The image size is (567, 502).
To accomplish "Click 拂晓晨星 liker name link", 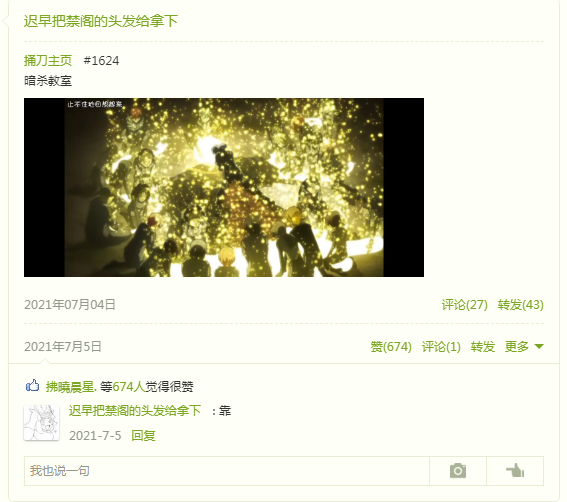I will click(x=70, y=387).
